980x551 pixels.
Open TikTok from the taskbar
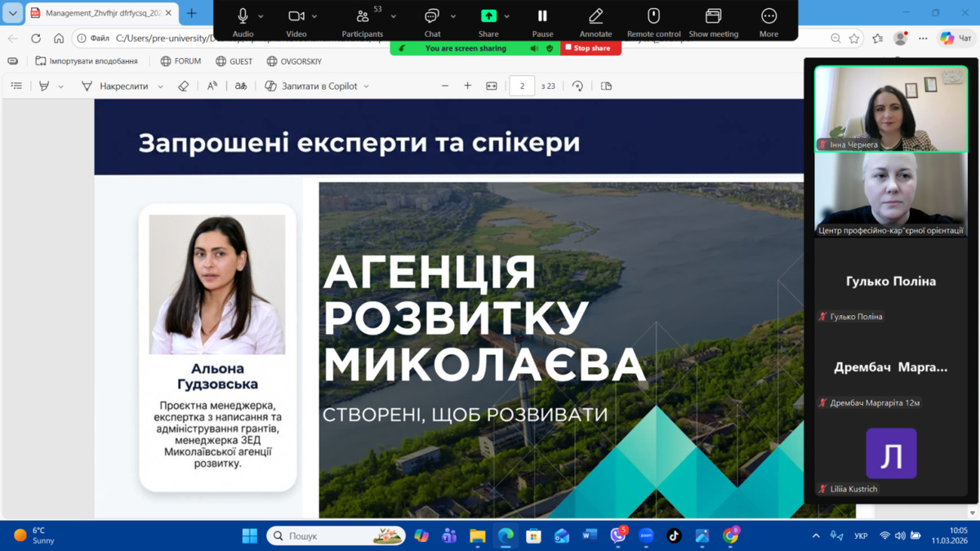pyautogui.click(x=674, y=535)
